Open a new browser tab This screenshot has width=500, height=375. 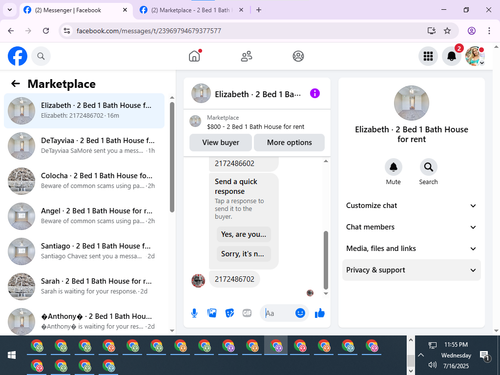(x=259, y=10)
